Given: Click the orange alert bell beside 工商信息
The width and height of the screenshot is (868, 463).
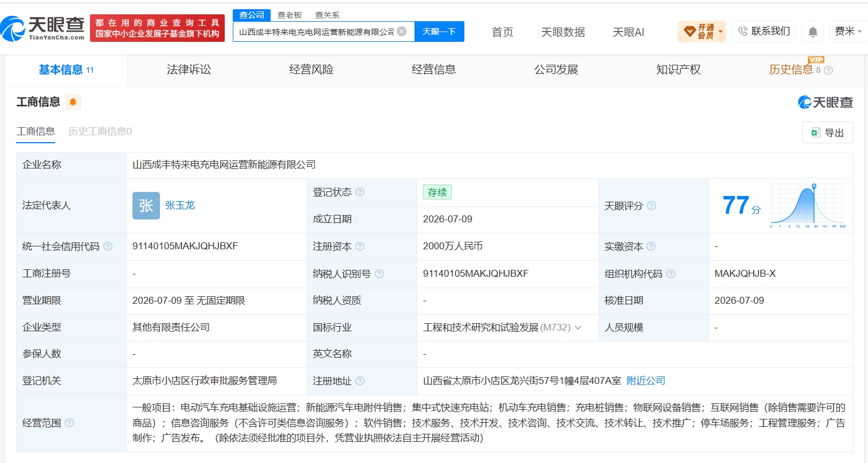Looking at the screenshot, I should [73, 102].
